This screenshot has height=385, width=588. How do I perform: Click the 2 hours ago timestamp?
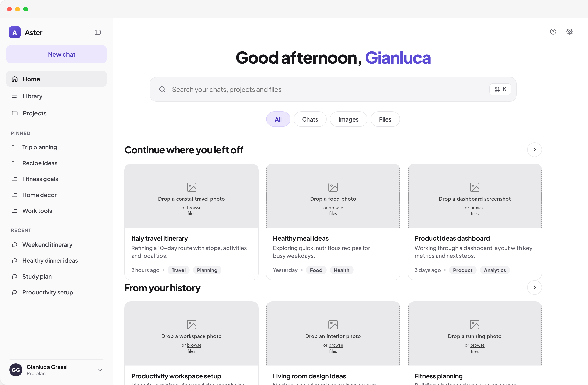[x=145, y=270]
